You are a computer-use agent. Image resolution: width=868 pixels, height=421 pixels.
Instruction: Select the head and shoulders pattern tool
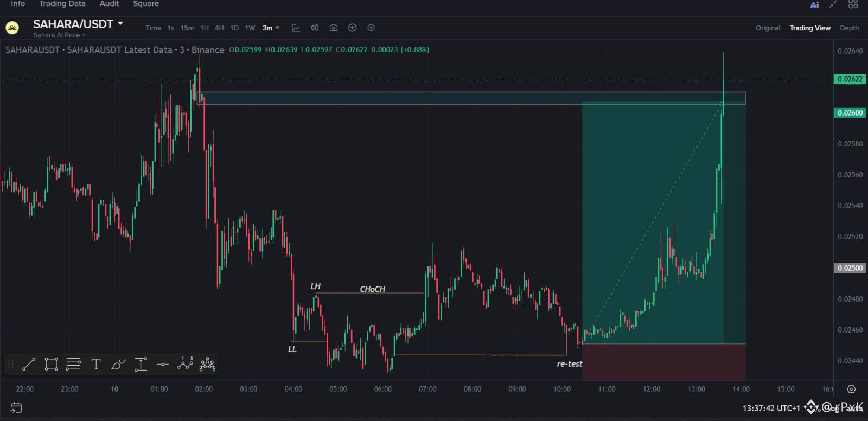tap(207, 365)
